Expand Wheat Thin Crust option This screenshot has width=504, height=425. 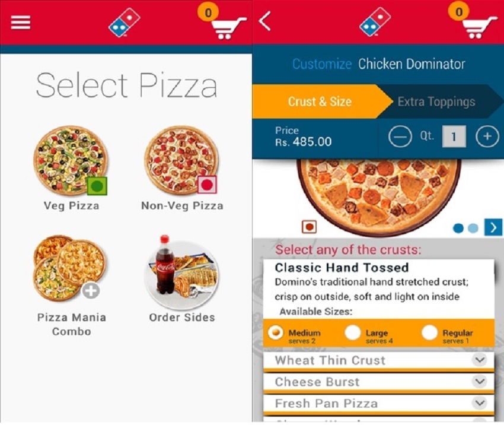[x=379, y=360]
